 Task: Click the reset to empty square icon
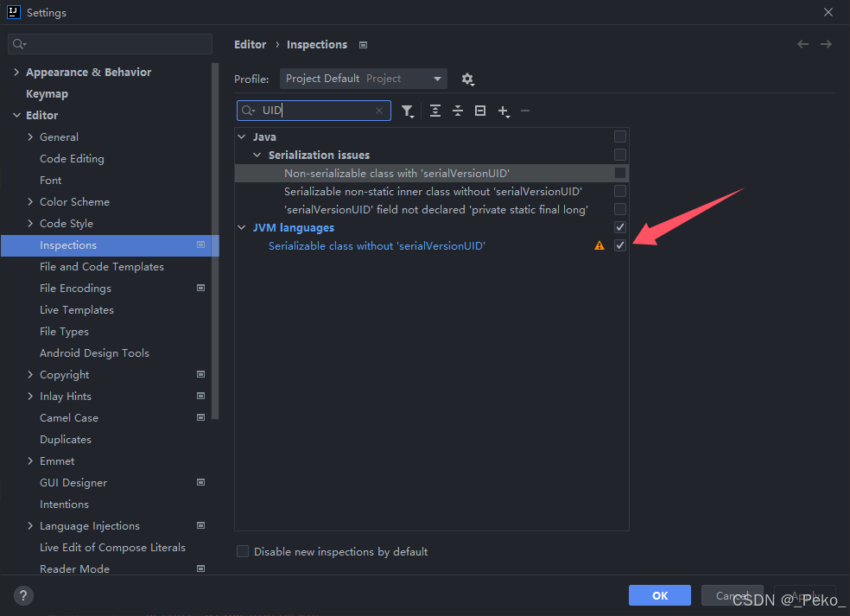[480, 111]
